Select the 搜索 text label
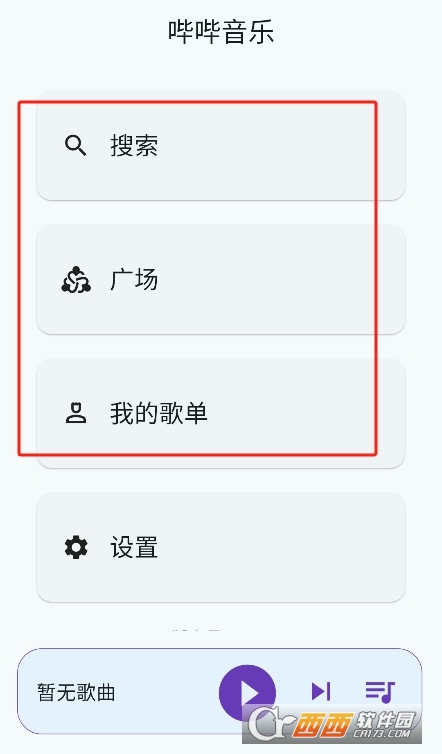Screen dimensions: 442x754 point(134,145)
